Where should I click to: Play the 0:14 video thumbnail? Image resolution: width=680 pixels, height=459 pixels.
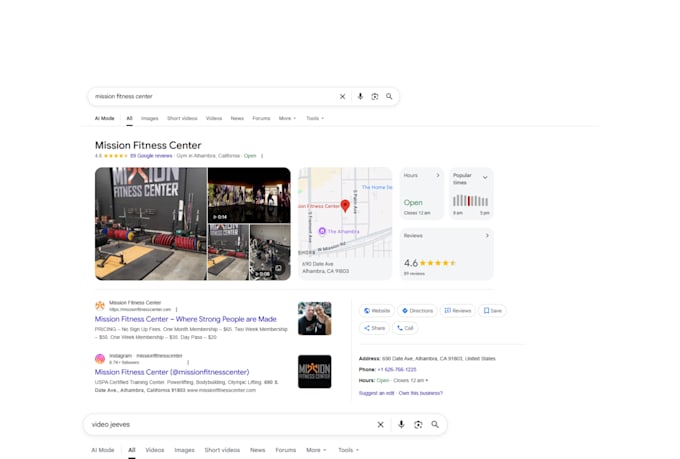[249, 195]
